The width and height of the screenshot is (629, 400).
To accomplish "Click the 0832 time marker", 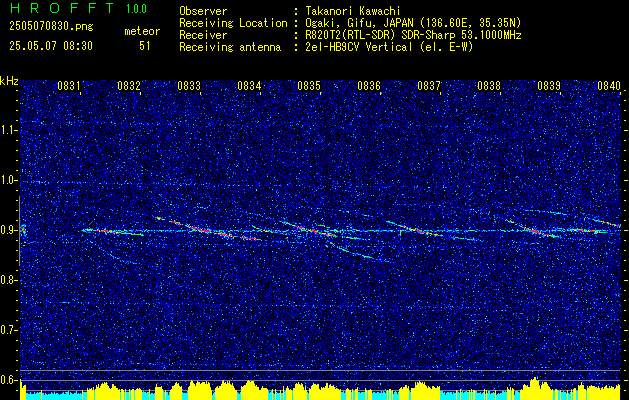I will click(129, 85).
